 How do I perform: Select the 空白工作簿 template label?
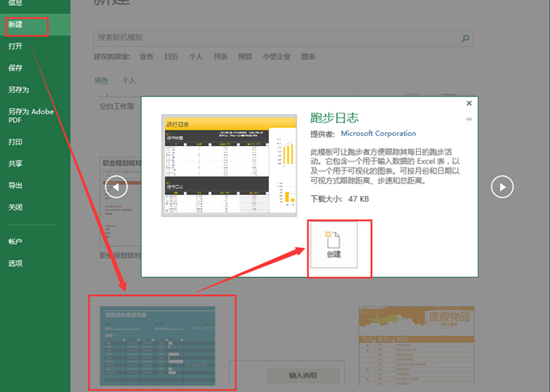pos(117,107)
